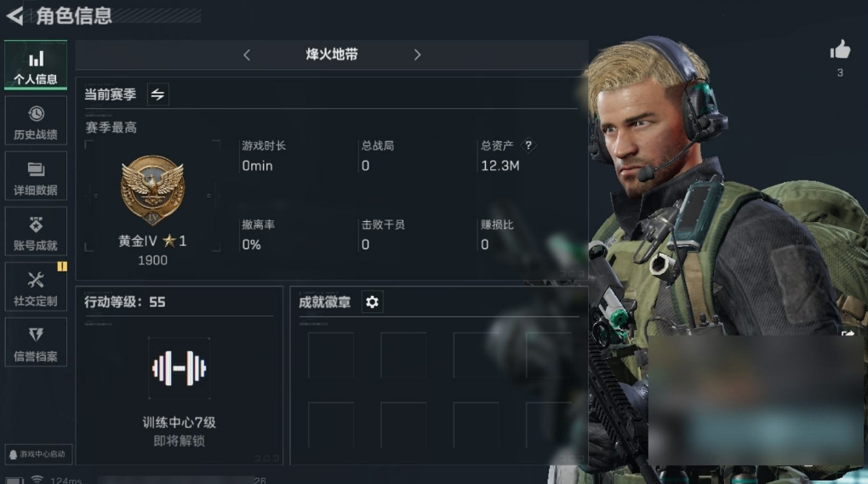Open the 信誉档案 reputation profile

[x=36, y=343]
